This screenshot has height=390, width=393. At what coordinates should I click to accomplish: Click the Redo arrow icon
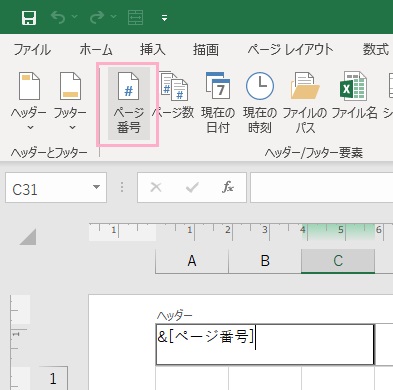97,17
